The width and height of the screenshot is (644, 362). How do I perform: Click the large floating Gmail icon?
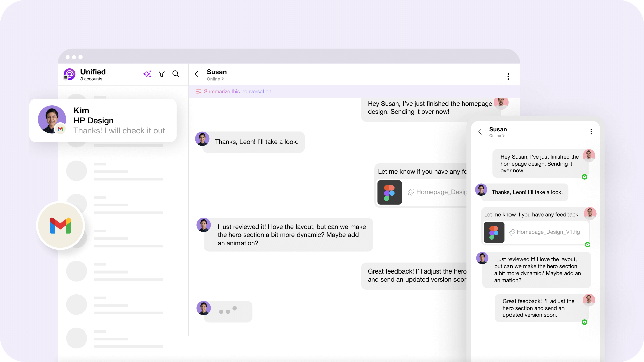point(60,226)
